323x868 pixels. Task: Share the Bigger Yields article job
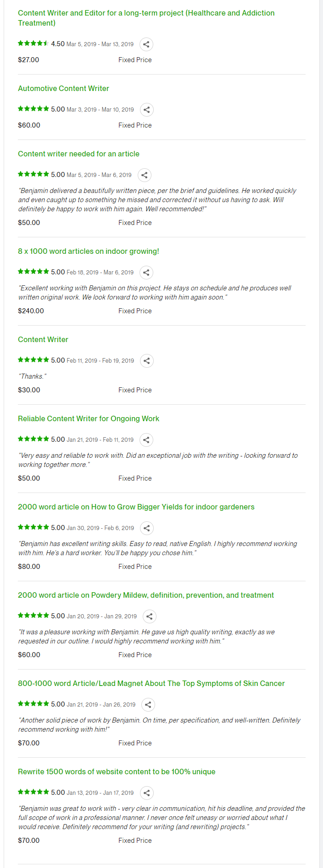(x=147, y=528)
